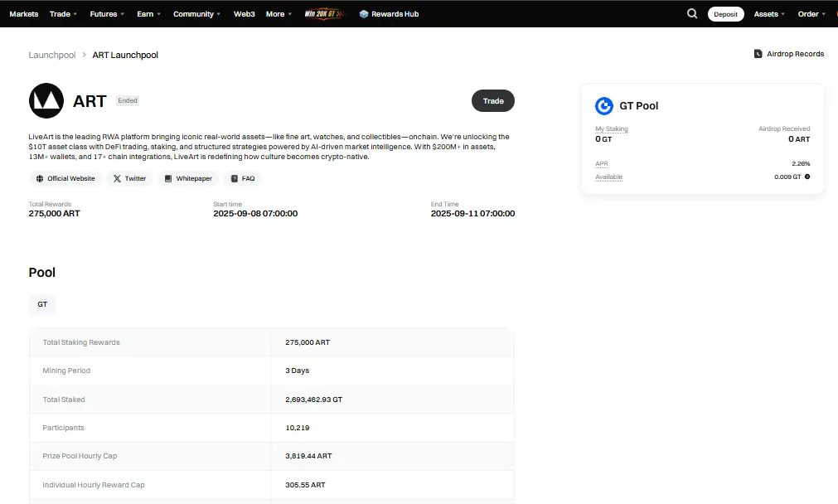The image size is (838, 504).
Task: Click the Total Staking Rewards row label
Action: [x=81, y=342]
